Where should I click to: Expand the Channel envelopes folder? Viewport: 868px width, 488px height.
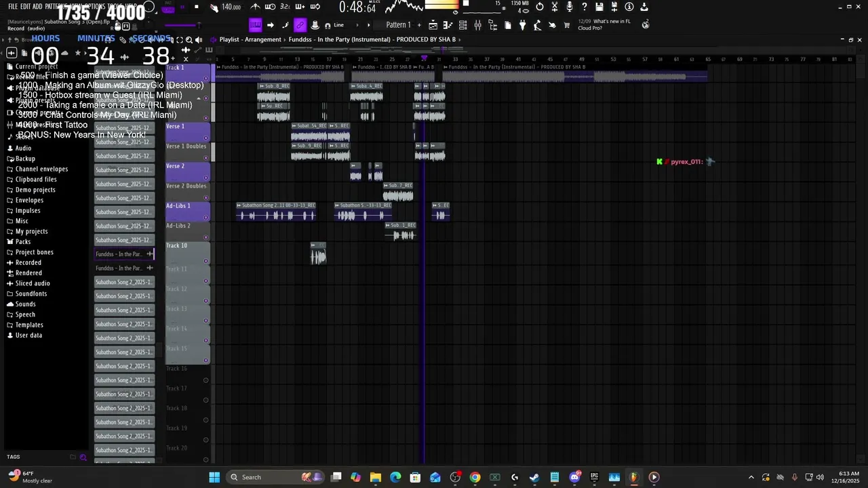[x=41, y=169]
